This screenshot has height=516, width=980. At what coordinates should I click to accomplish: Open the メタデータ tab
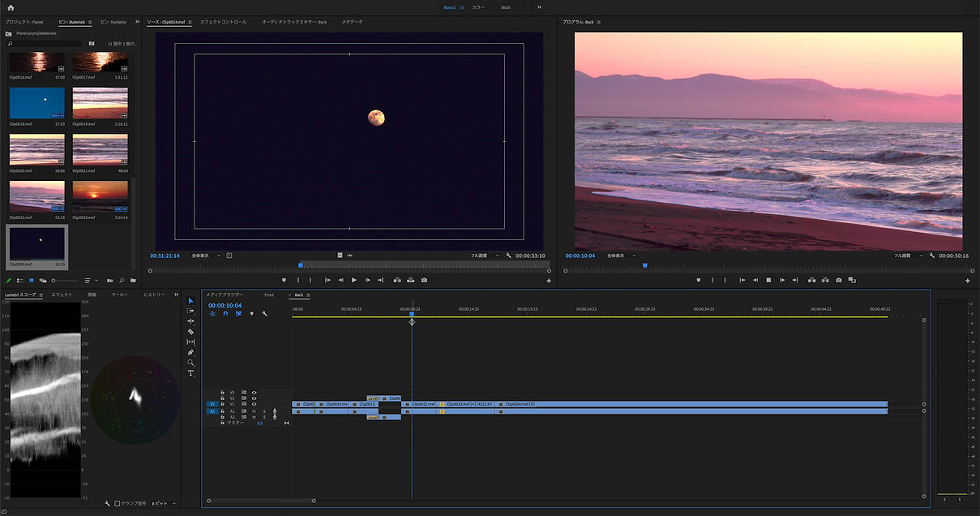tap(352, 22)
